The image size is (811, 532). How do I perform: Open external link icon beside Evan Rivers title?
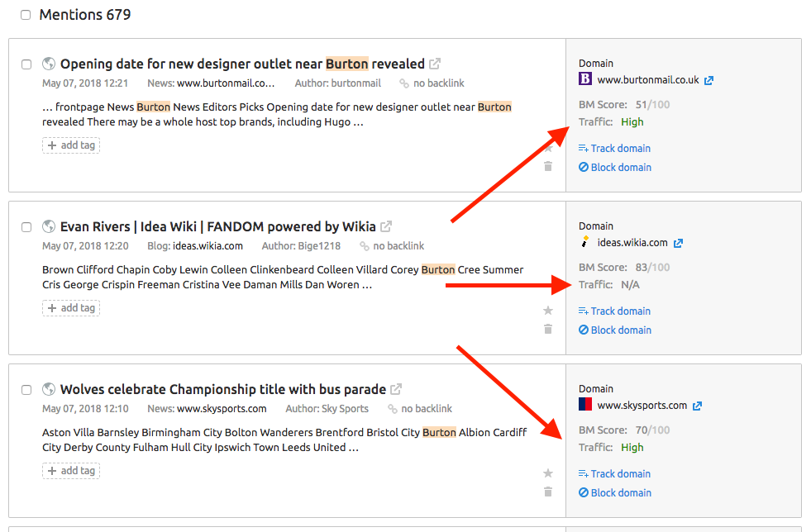(x=386, y=226)
